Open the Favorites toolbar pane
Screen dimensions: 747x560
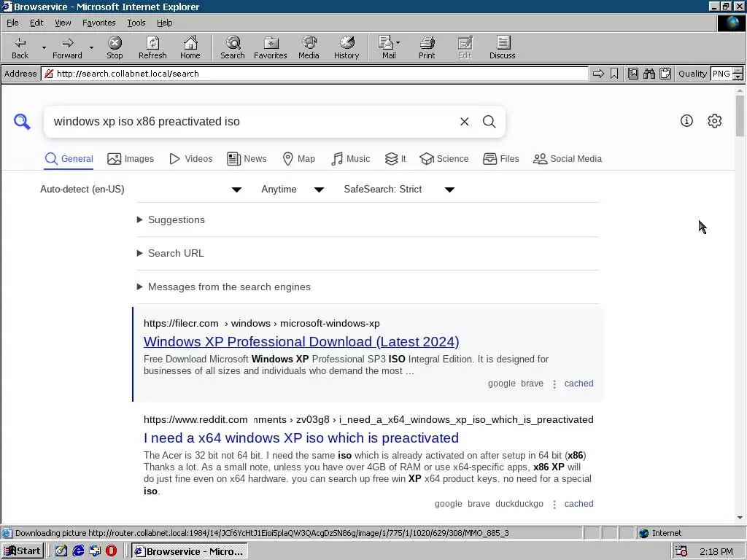(x=271, y=47)
